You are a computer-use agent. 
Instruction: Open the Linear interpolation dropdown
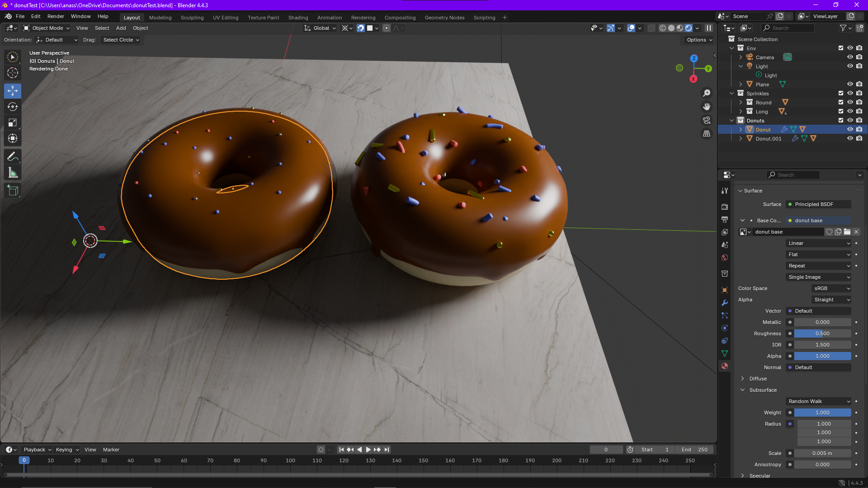(819, 243)
